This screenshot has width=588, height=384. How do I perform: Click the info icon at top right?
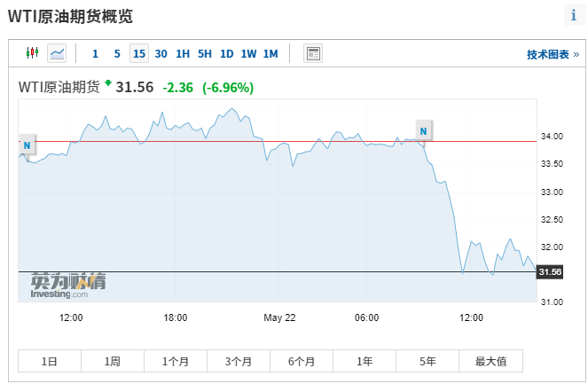coord(573,16)
